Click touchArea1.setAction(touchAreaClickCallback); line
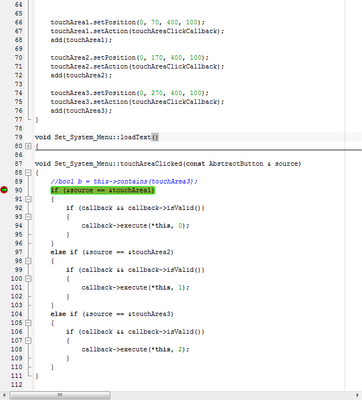This screenshot has width=362, height=400. click(x=137, y=31)
